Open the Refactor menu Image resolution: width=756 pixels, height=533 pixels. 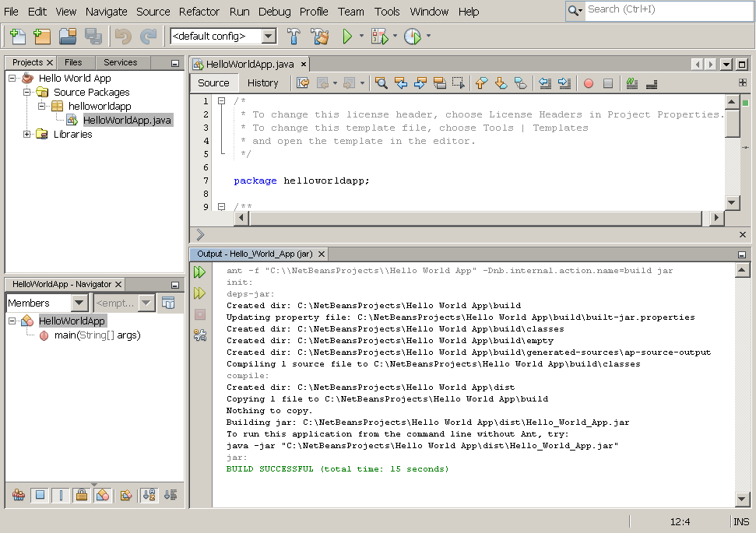click(199, 11)
